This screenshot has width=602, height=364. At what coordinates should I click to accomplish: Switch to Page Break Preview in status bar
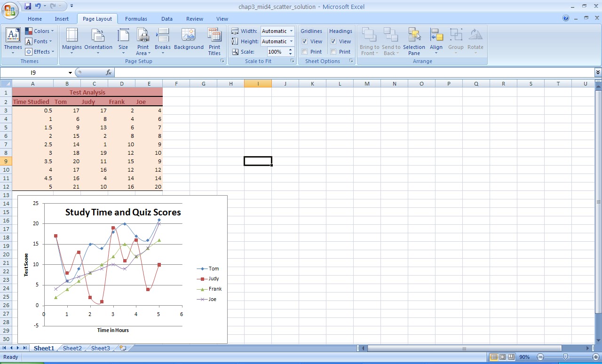pos(511,357)
